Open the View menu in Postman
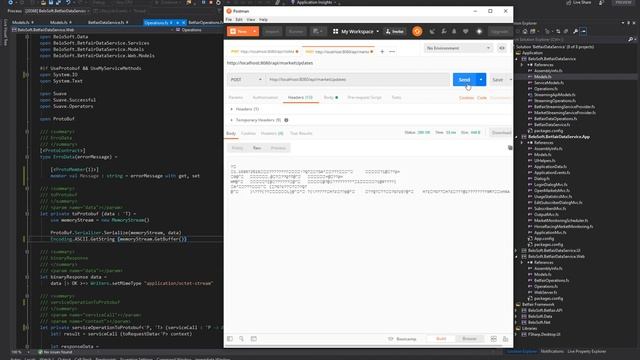Screen dimensions: 640x360 pos(251,20)
